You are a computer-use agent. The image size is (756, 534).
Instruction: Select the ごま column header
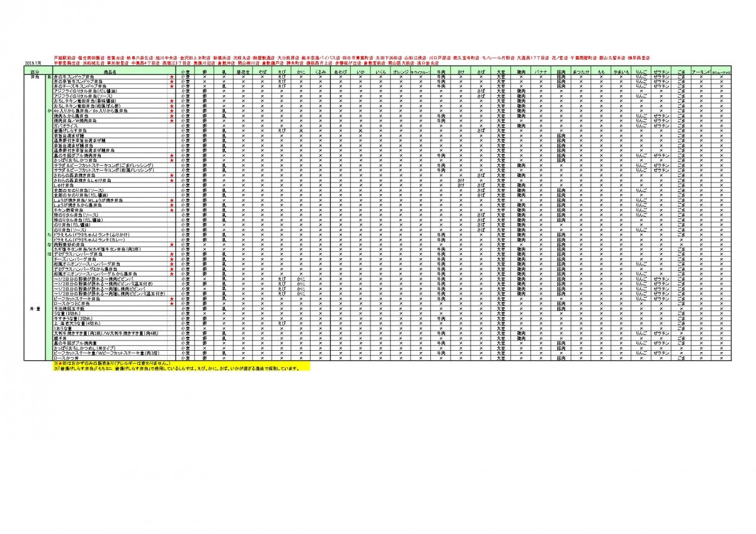(x=682, y=72)
